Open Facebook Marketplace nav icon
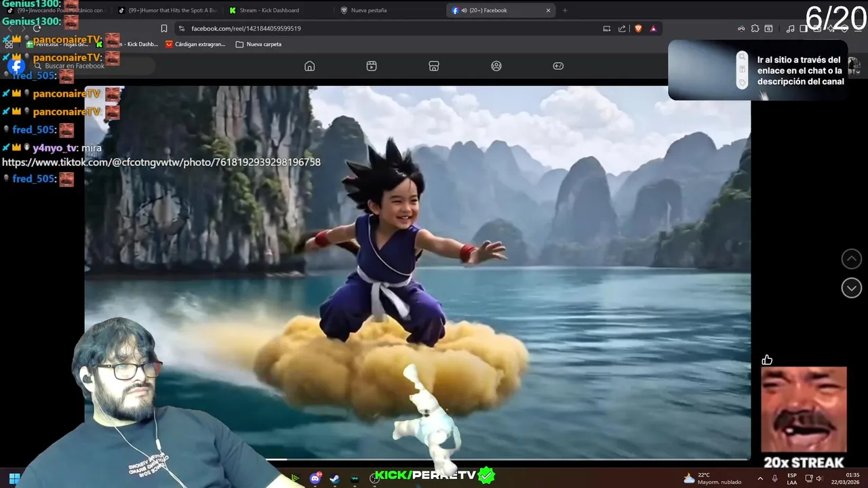Screen dimensions: 868x488 (434, 66)
